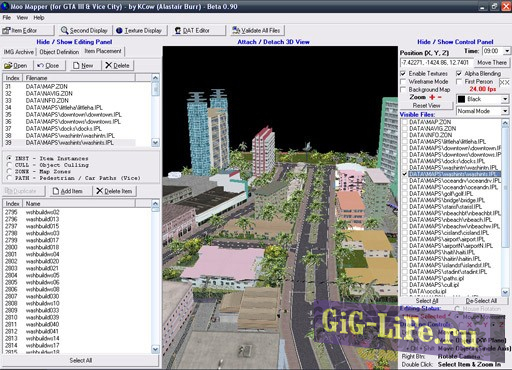Open the Time dropdown arrow
This screenshot has height=370, width=512.
(x=507, y=51)
